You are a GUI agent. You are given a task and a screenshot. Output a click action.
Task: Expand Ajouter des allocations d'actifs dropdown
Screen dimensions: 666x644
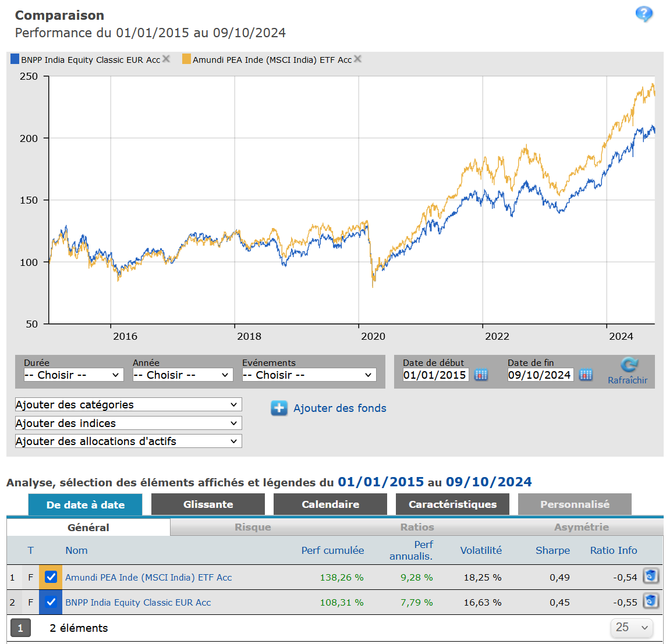coord(128,441)
